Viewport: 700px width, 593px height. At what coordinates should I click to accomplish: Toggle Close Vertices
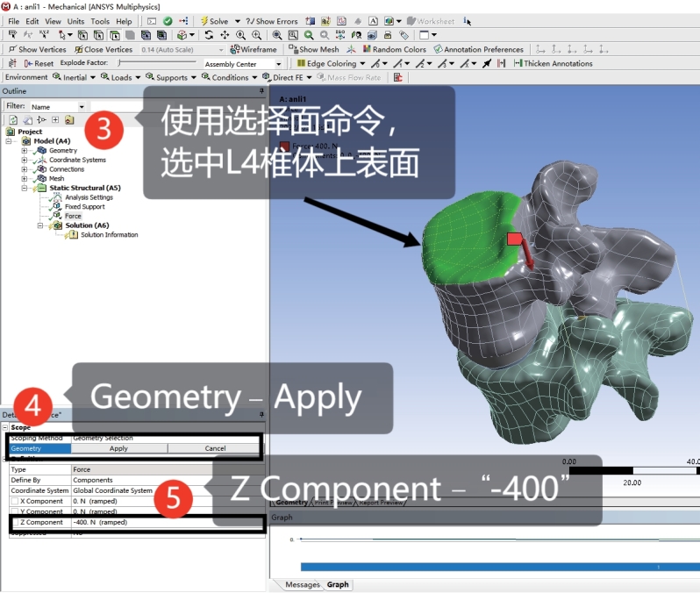[x=104, y=49]
